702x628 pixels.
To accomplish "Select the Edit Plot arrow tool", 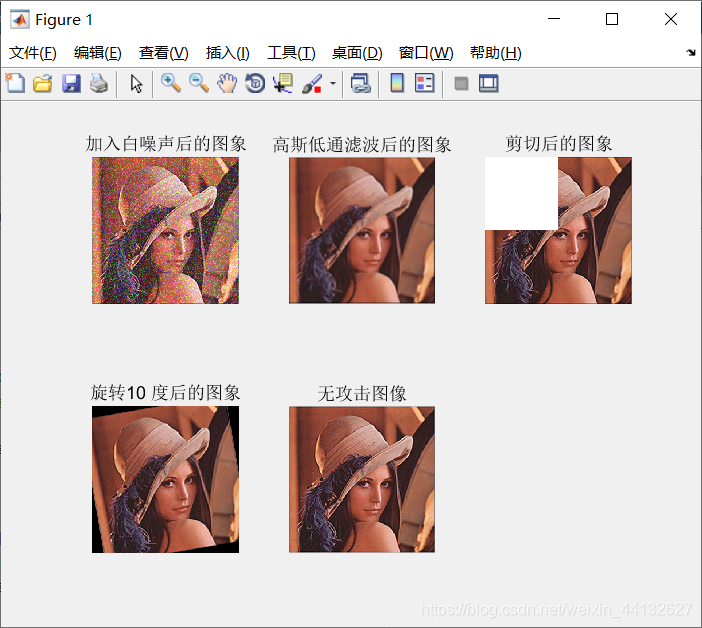I will click(x=136, y=83).
